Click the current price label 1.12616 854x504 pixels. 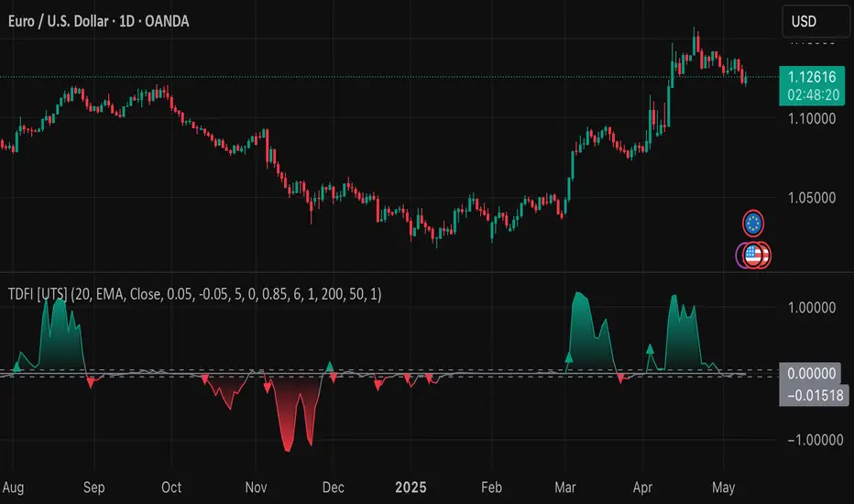pyautogui.click(x=812, y=77)
